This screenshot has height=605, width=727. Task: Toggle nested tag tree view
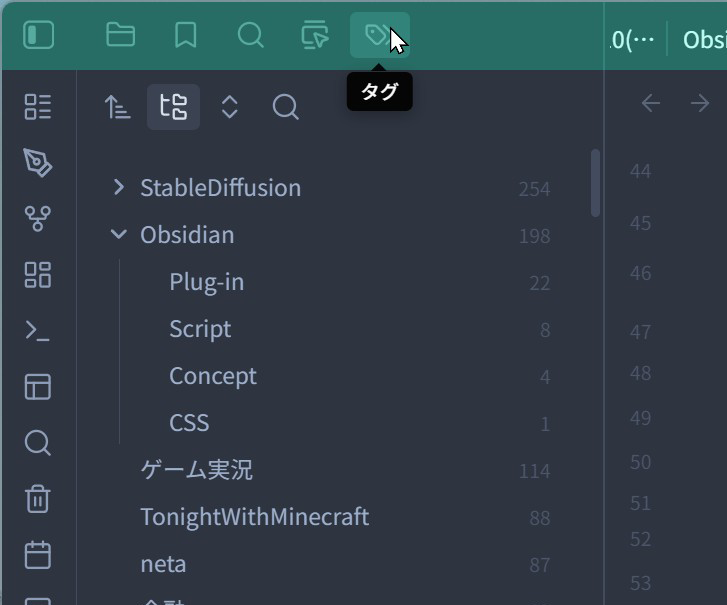173,107
